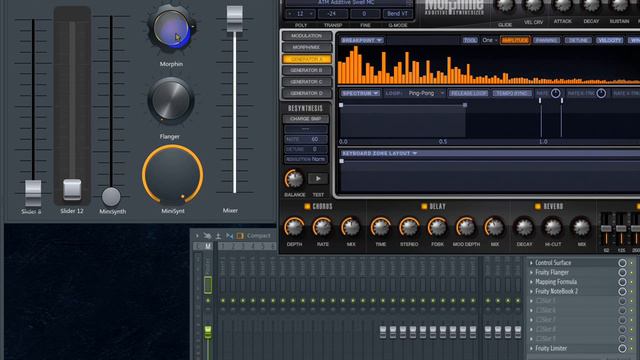Move the Mixer vertical fader handle
The width and height of the screenshot is (640, 360).
coord(235,19)
